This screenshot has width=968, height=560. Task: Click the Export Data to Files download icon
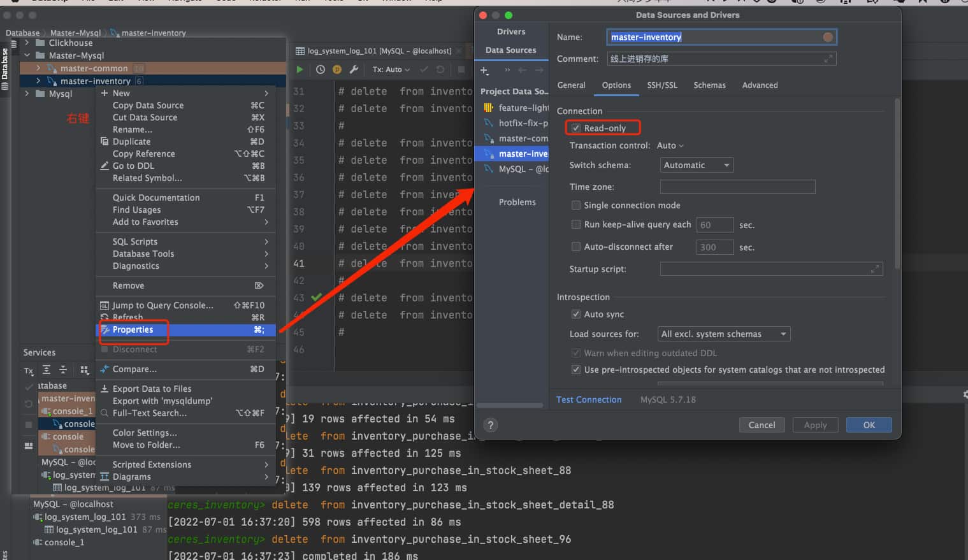(105, 389)
